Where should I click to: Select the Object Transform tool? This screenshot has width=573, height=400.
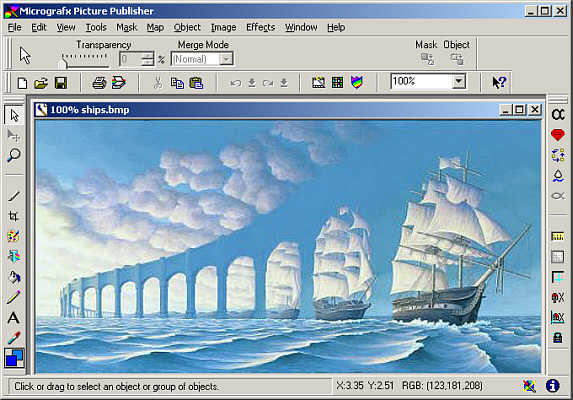tap(14, 136)
